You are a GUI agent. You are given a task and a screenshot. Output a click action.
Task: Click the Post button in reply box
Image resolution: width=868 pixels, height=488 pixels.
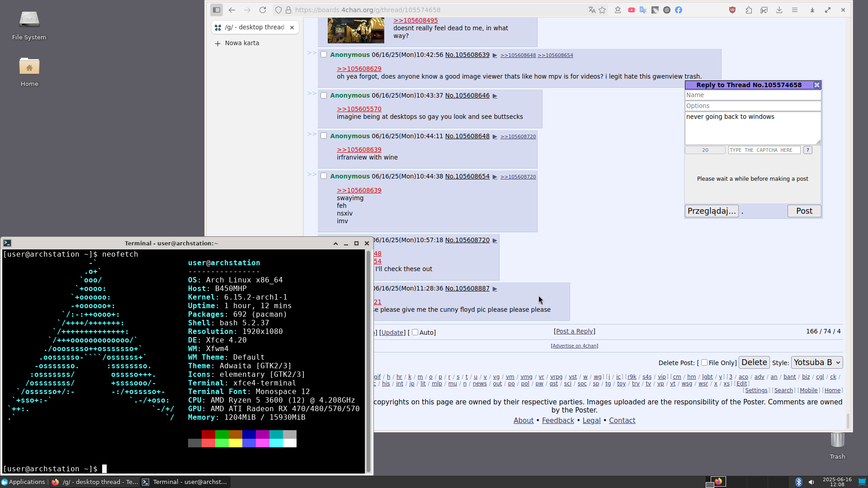(x=804, y=211)
